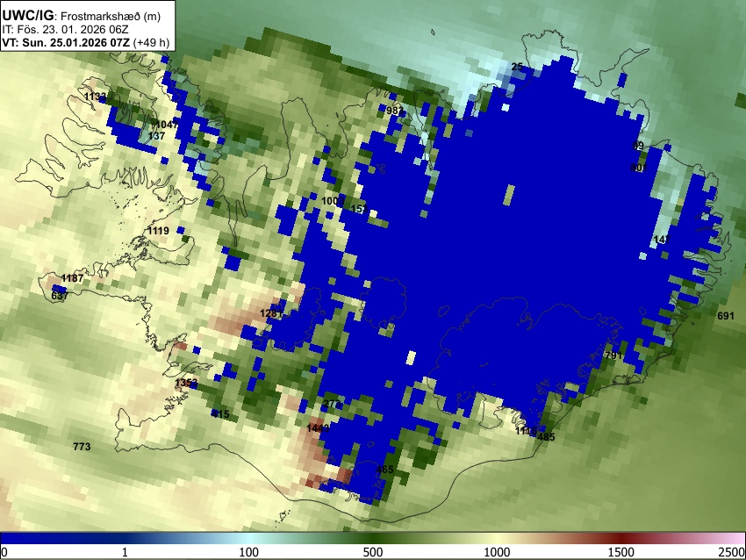
Task: Click the colour scale tick label '2500'
Action: click(x=732, y=552)
